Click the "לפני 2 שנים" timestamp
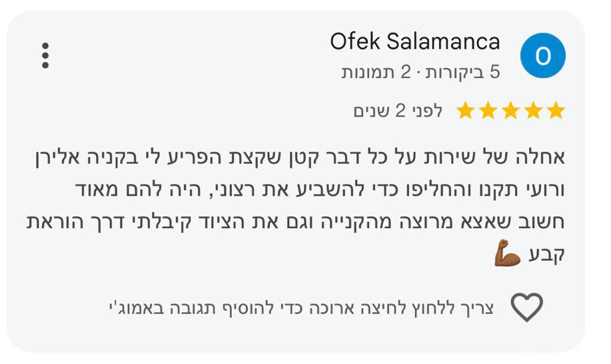This screenshot has width=611, height=364. click(398, 111)
